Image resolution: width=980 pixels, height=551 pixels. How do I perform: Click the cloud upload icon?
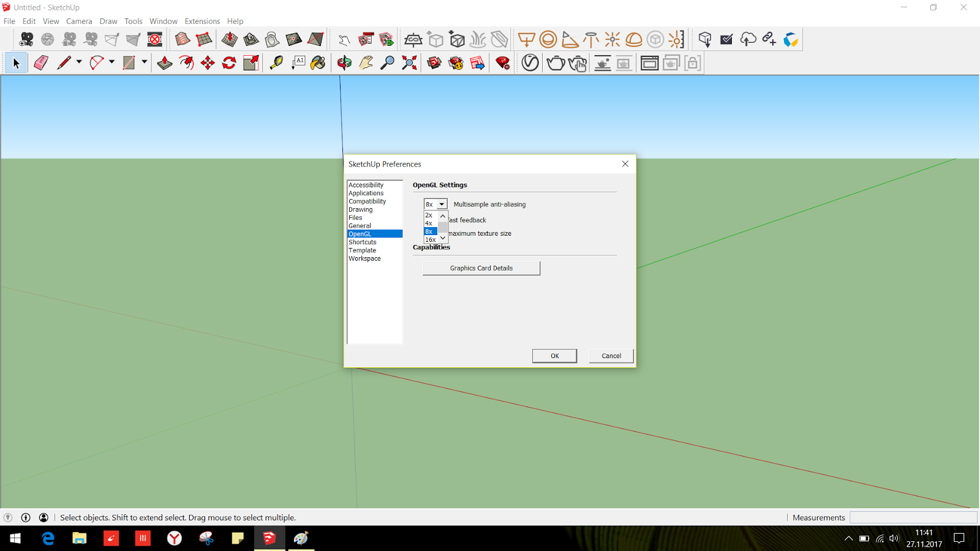click(748, 40)
